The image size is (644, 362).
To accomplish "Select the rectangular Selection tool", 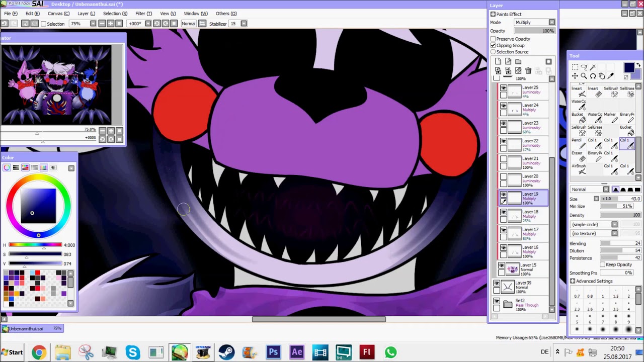I will 575,67.
